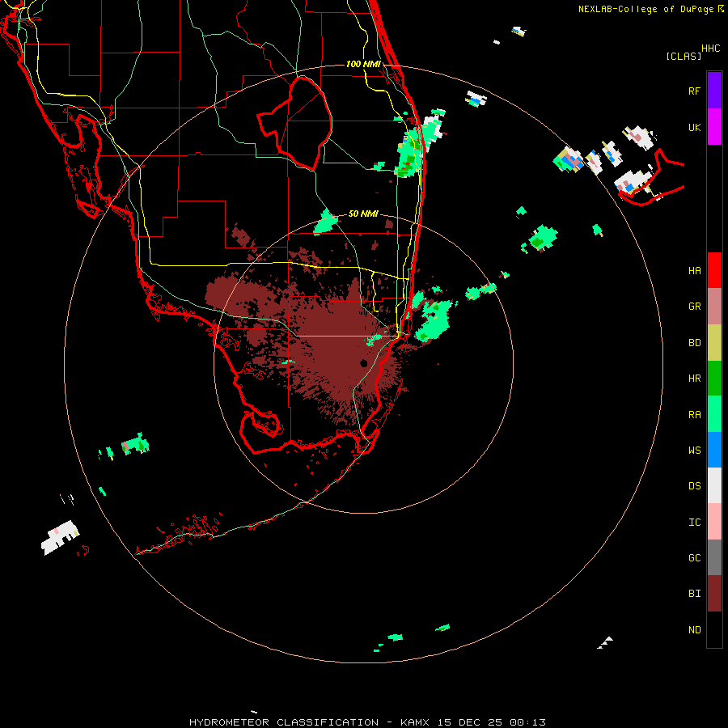Click the 'RF' legend label

694,91
